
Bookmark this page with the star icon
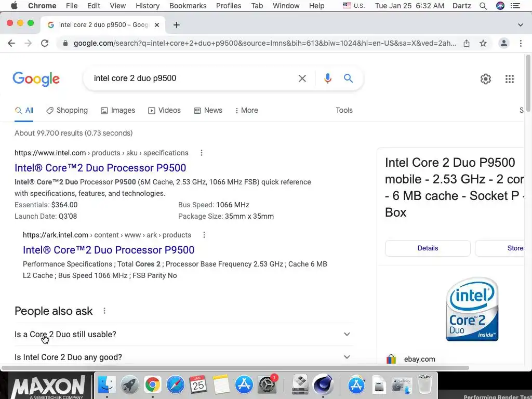point(483,43)
